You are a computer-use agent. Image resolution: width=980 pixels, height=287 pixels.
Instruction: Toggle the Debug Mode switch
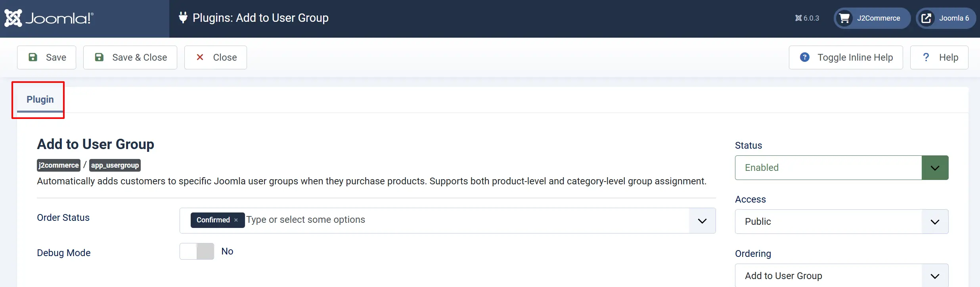197,251
